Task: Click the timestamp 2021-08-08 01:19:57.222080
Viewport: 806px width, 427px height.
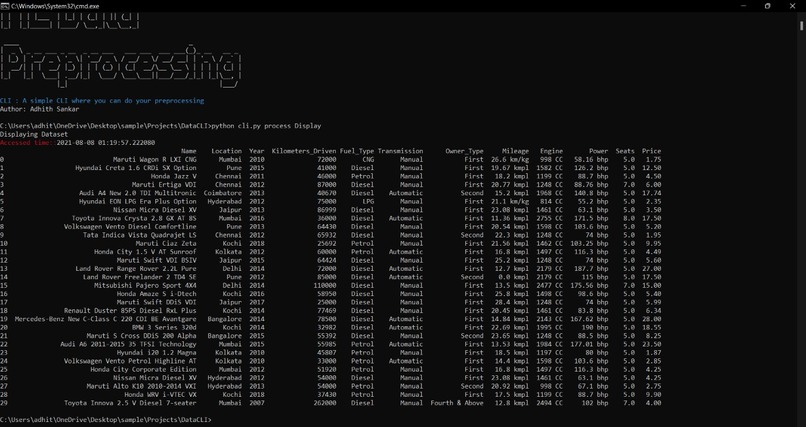Action: tap(106, 142)
